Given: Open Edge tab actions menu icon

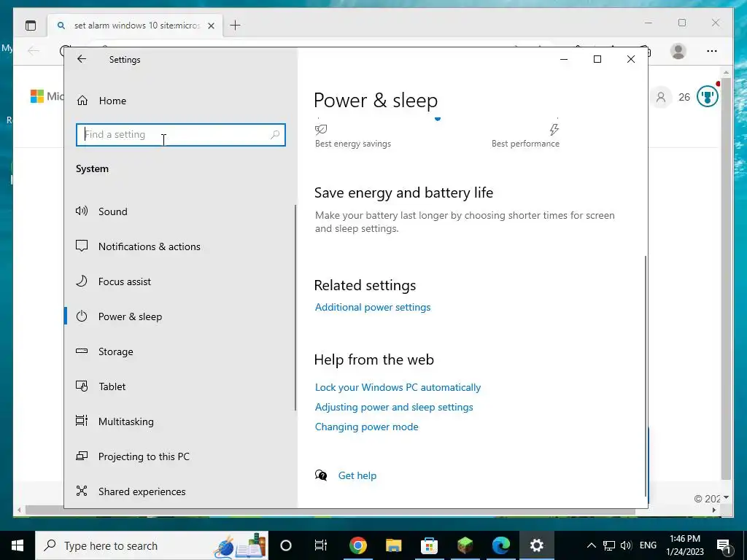Looking at the screenshot, I should (31, 26).
